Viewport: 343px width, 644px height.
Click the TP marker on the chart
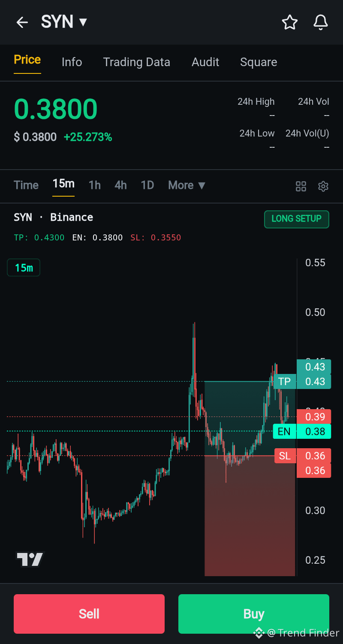click(x=284, y=382)
